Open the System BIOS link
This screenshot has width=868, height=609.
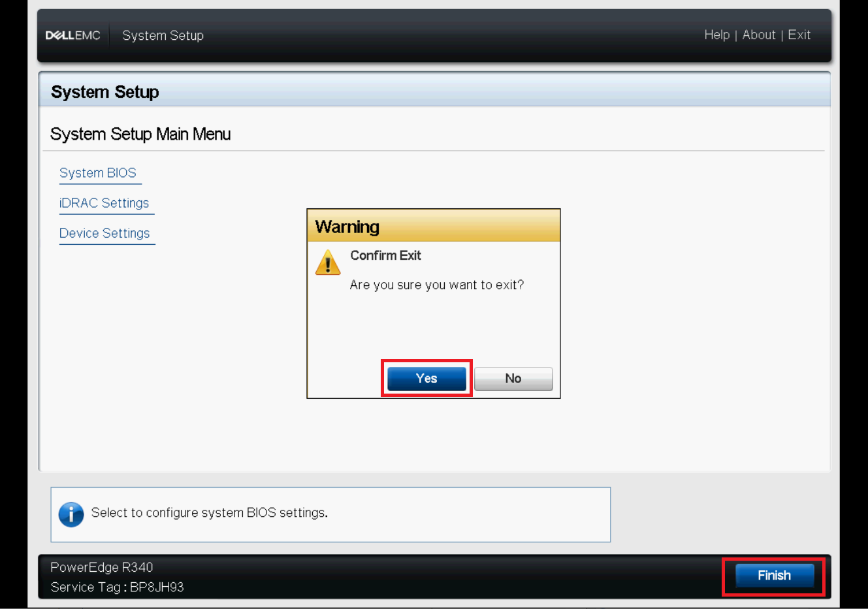98,173
